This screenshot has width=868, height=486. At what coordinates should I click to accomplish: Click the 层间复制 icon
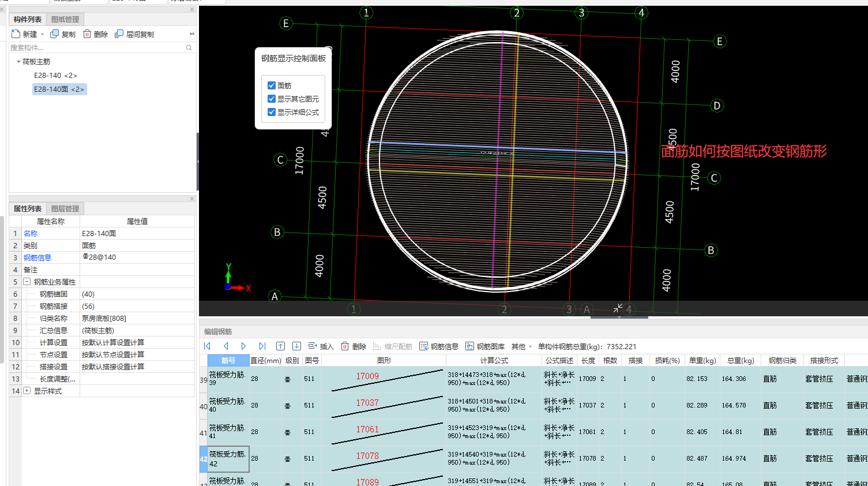pyautogui.click(x=119, y=34)
